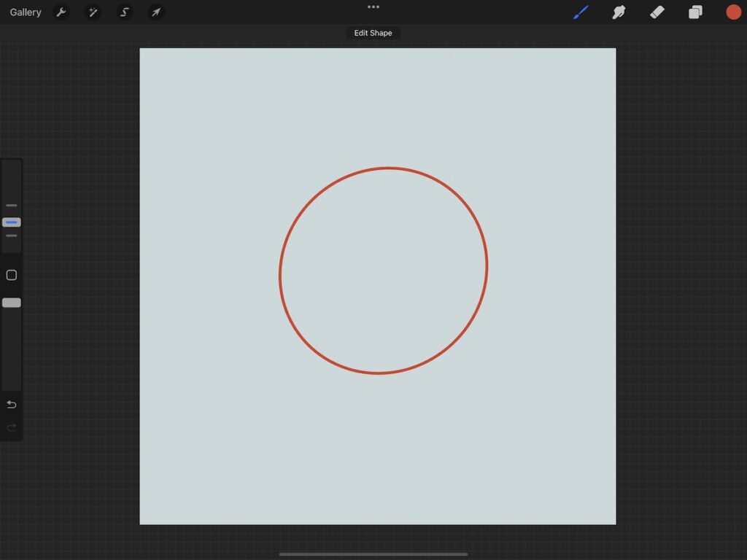The image size is (747, 560).
Task: Activate the Transform arrow tool
Action: click(155, 12)
